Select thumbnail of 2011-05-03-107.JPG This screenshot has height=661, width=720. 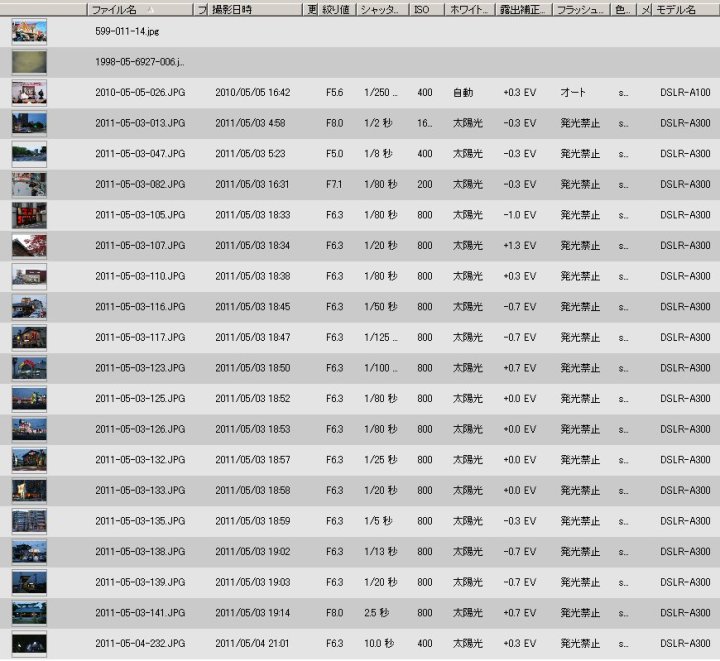tap(29, 246)
